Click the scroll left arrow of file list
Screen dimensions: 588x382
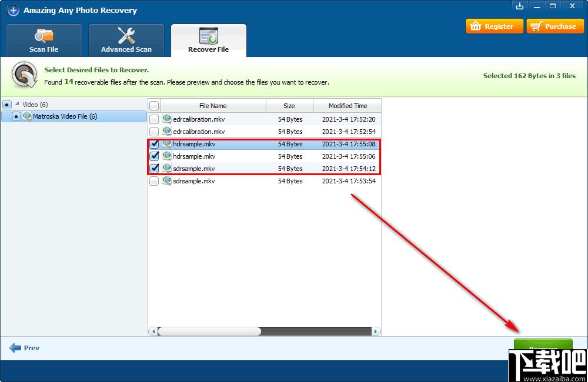point(153,331)
